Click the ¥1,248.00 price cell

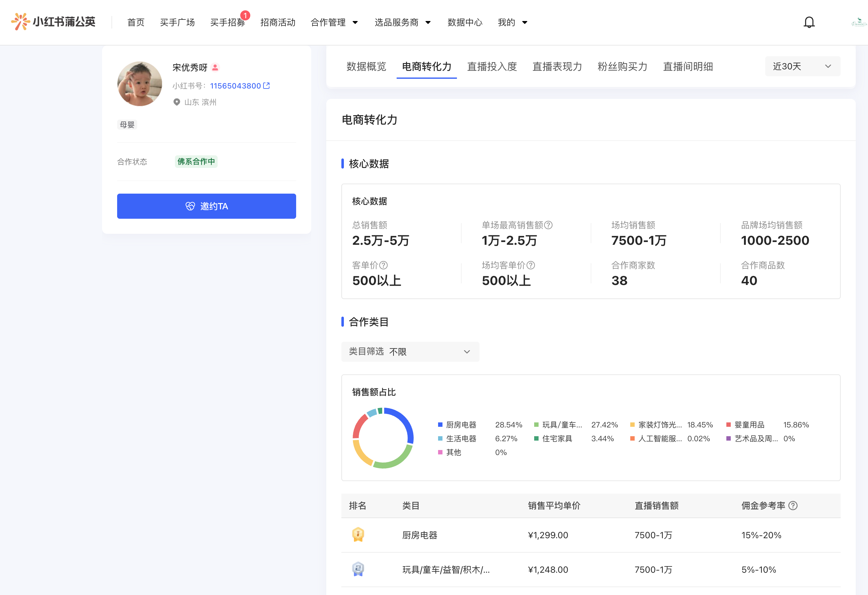click(548, 570)
